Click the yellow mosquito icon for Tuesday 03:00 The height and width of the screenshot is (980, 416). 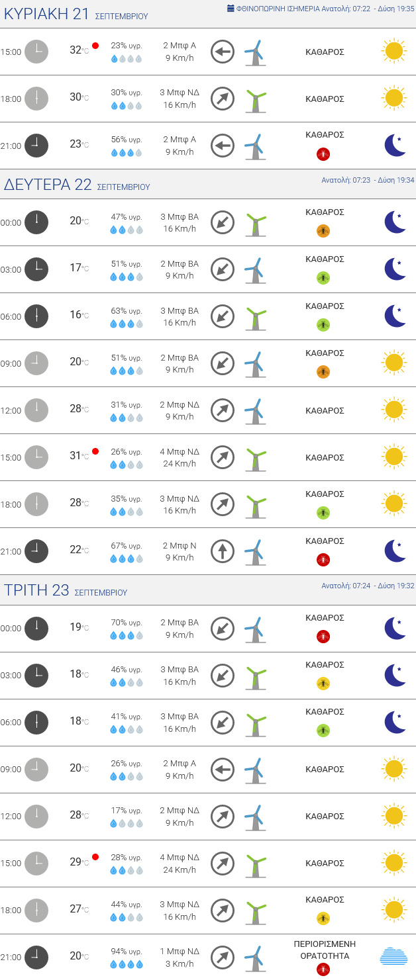coord(323,684)
